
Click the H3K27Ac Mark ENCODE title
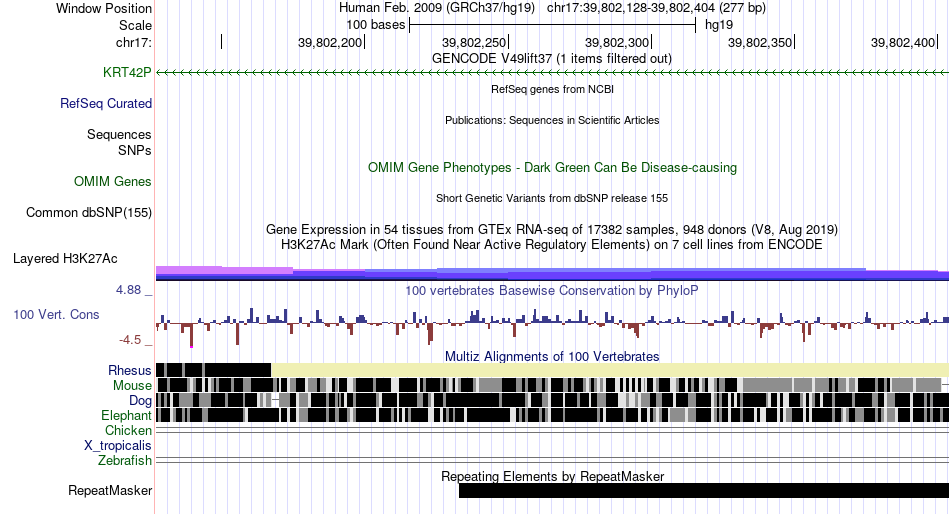click(x=552, y=245)
